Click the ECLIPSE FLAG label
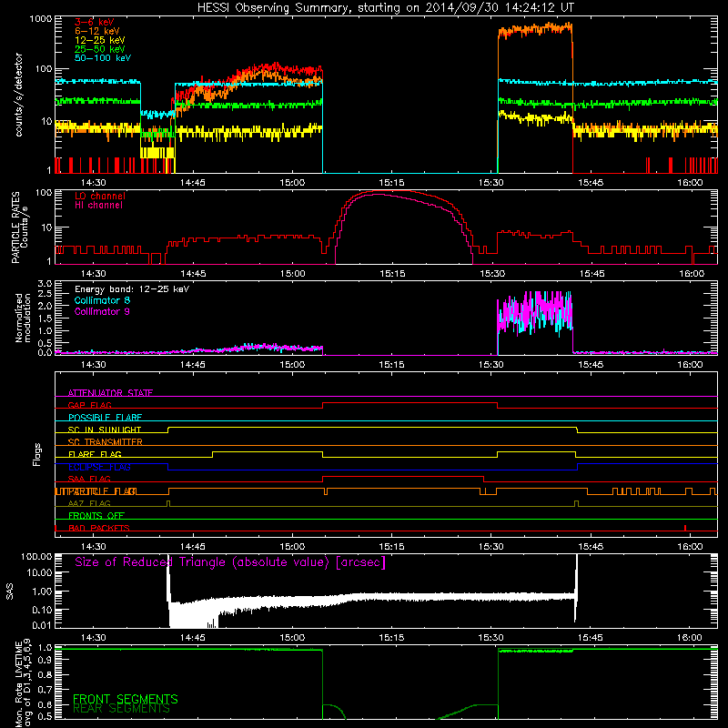Viewport: 728px width, 728px height. click(99, 467)
